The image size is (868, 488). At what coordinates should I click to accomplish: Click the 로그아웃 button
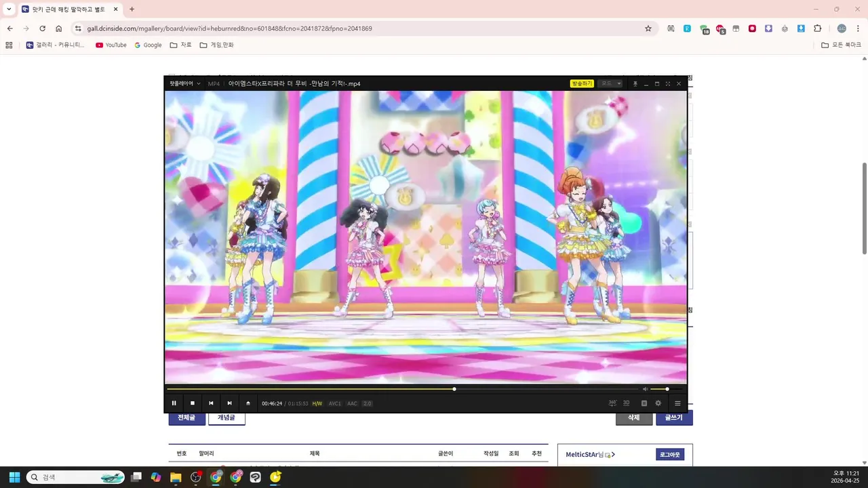coord(670,455)
